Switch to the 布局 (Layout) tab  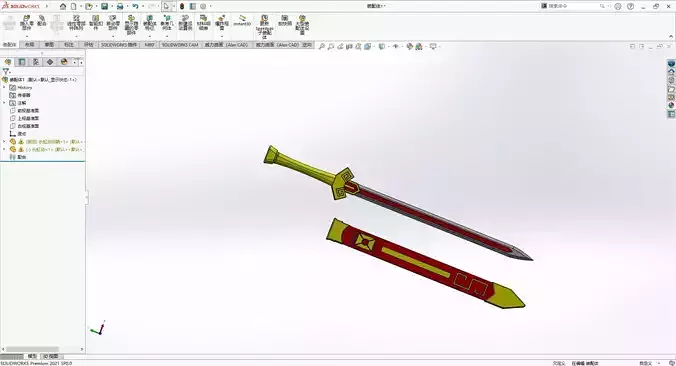click(29, 44)
